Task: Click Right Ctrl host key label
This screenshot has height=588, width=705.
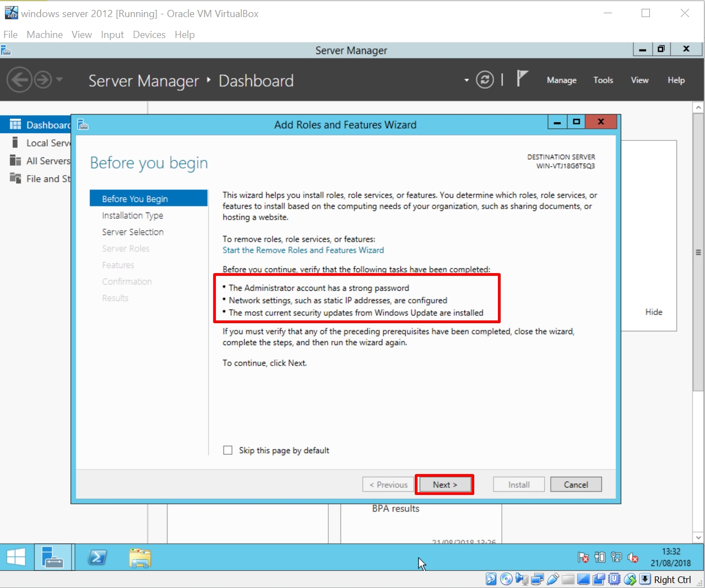Action: [x=673, y=580]
